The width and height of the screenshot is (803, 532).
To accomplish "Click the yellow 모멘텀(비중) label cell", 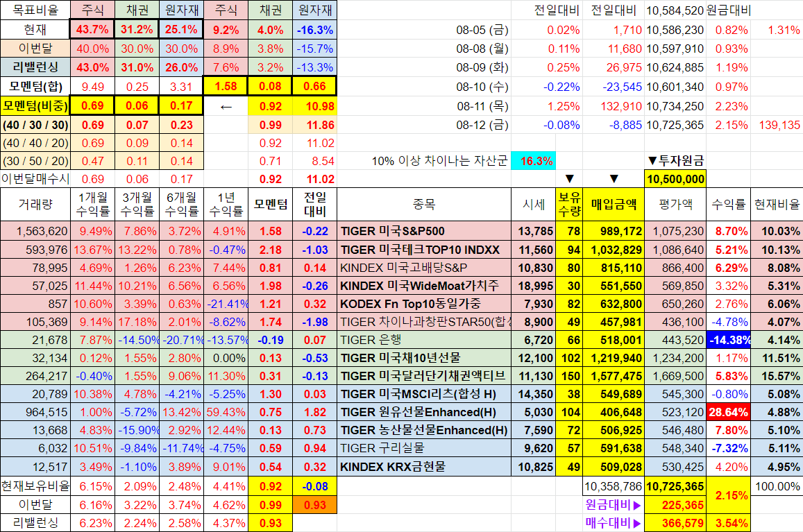I will click(35, 105).
